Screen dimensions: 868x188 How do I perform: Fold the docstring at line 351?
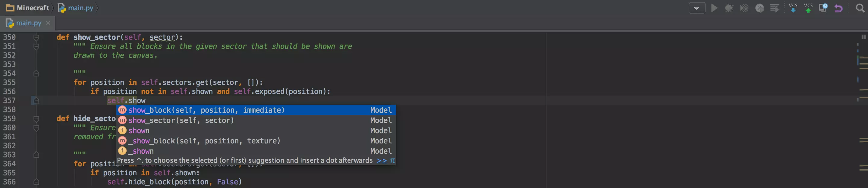point(36,46)
